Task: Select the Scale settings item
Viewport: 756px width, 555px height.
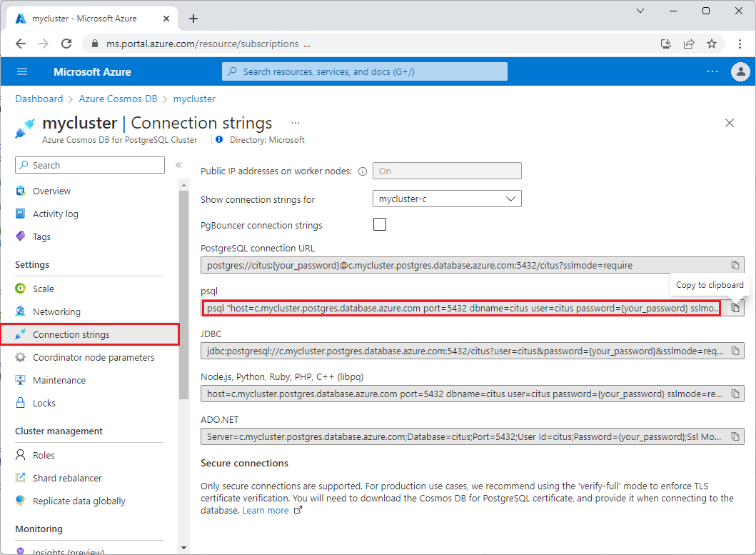Action: (x=44, y=289)
